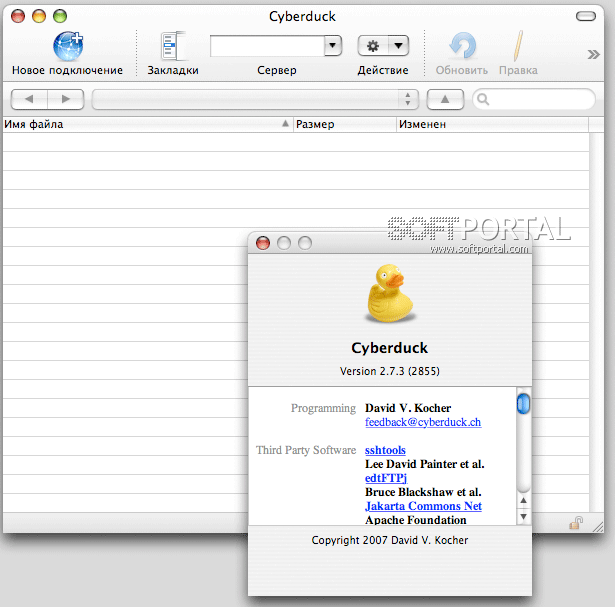The height and width of the screenshot is (607, 615).
Task: Click the green zoom button of the main window
Action: [60, 16]
